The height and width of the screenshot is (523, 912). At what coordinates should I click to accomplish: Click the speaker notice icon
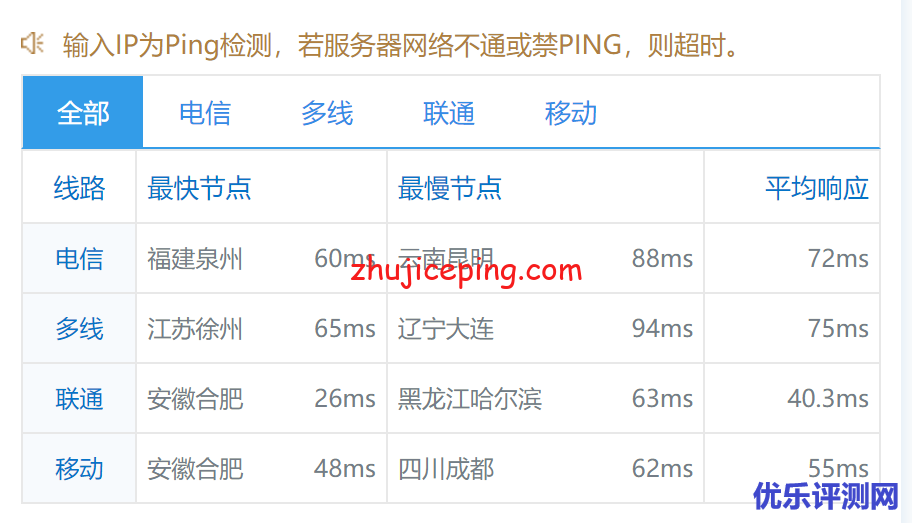(32, 44)
